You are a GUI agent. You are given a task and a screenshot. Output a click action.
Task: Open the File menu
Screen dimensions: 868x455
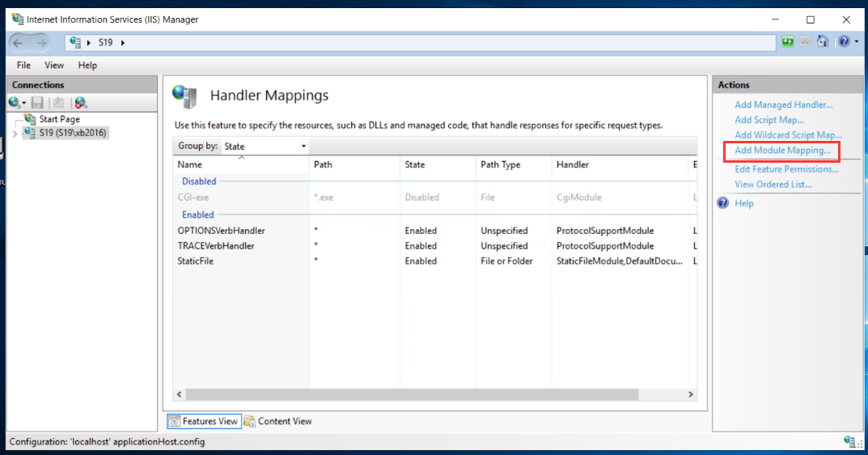tap(23, 66)
